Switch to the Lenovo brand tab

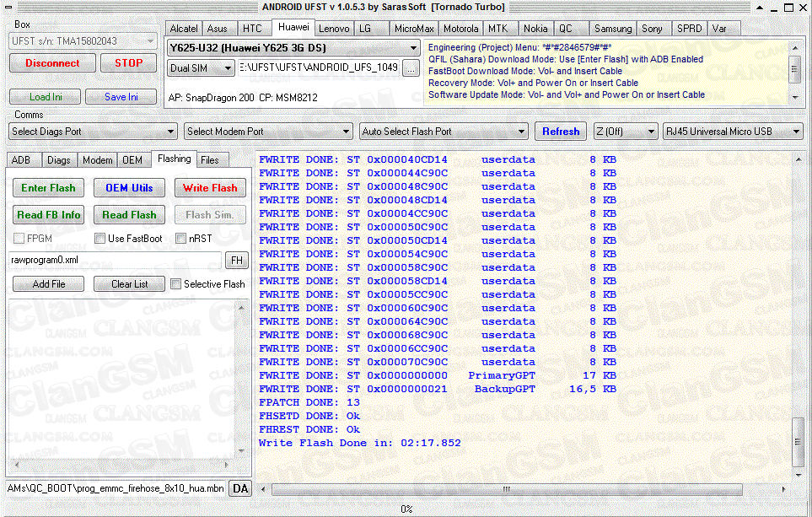click(334, 29)
